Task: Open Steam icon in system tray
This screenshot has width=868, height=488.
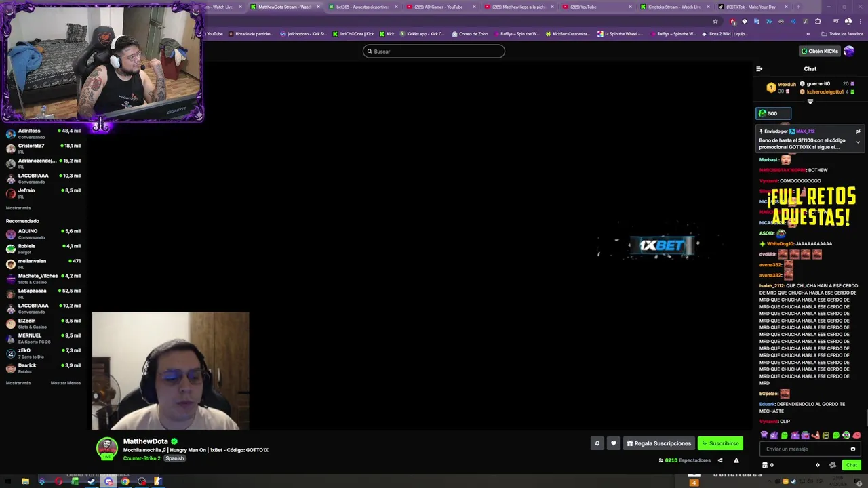Action: (793, 482)
